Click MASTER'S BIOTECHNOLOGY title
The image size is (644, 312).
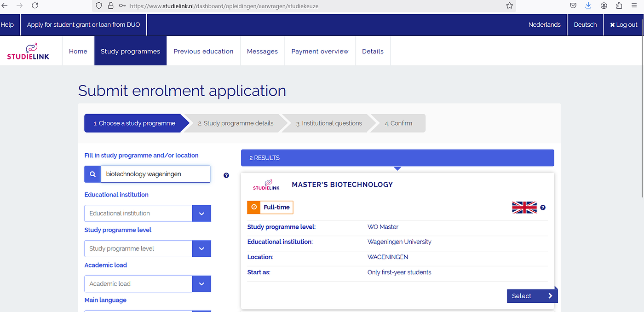click(342, 185)
